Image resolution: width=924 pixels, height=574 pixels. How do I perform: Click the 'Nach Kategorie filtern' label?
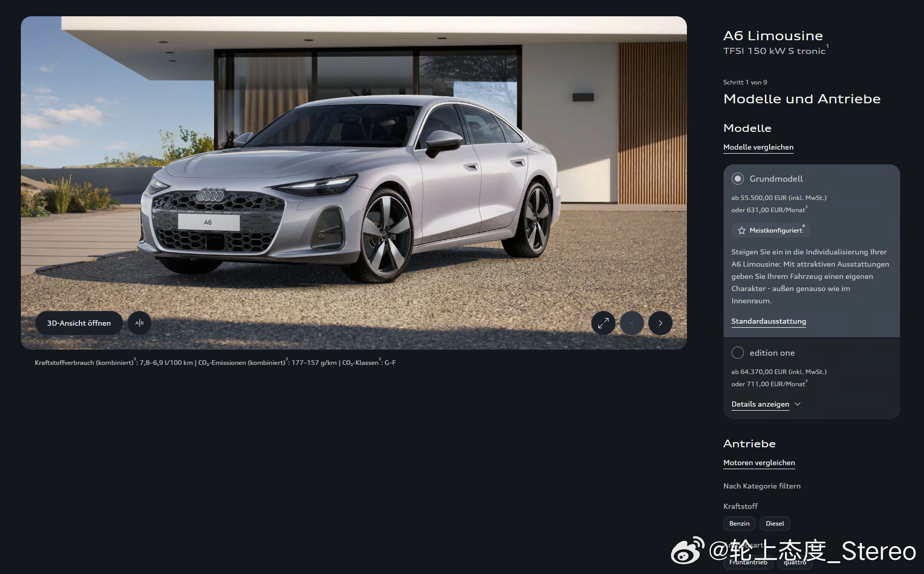(x=762, y=486)
